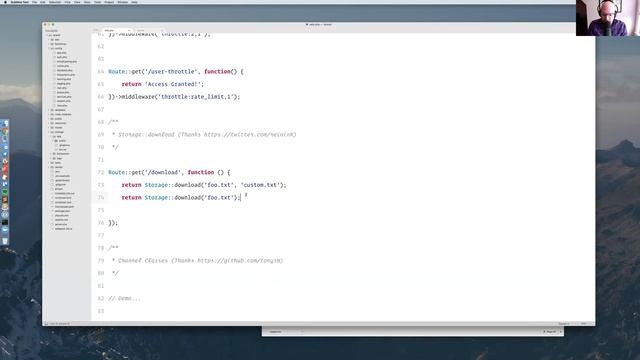Click the Storage::download comment line
The height and width of the screenshot is (360, 640).
pos(204,134)
